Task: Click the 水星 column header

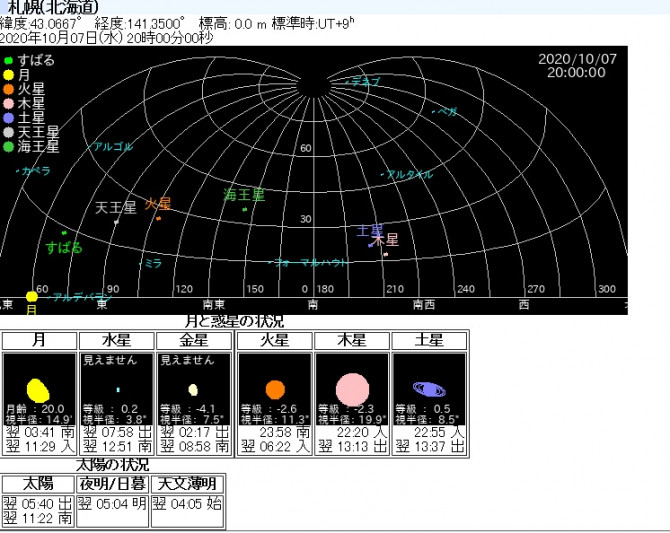Action: point(117,341)
